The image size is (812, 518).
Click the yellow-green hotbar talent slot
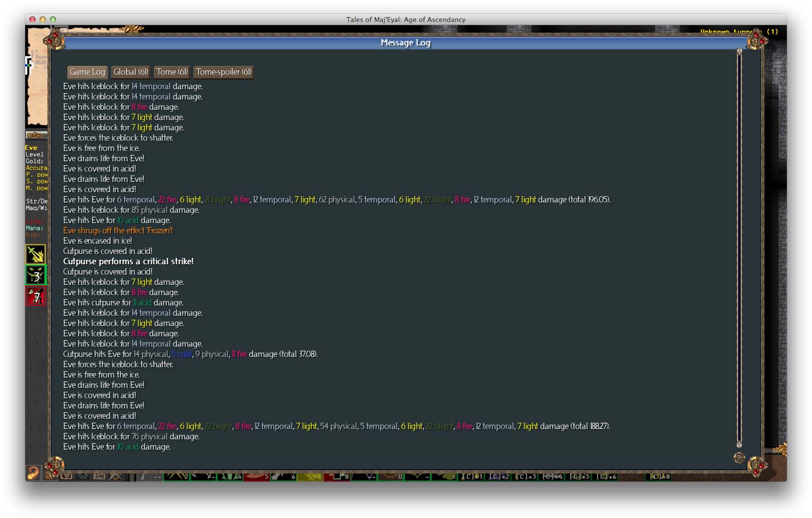click(x=310, y=477)
